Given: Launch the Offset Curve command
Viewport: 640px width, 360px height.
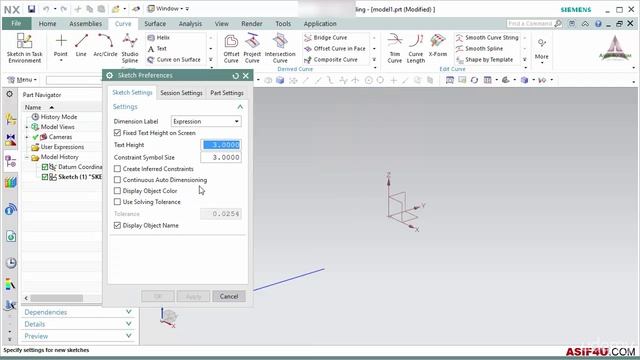Looking at the screenshot, I should coord(231,49).
